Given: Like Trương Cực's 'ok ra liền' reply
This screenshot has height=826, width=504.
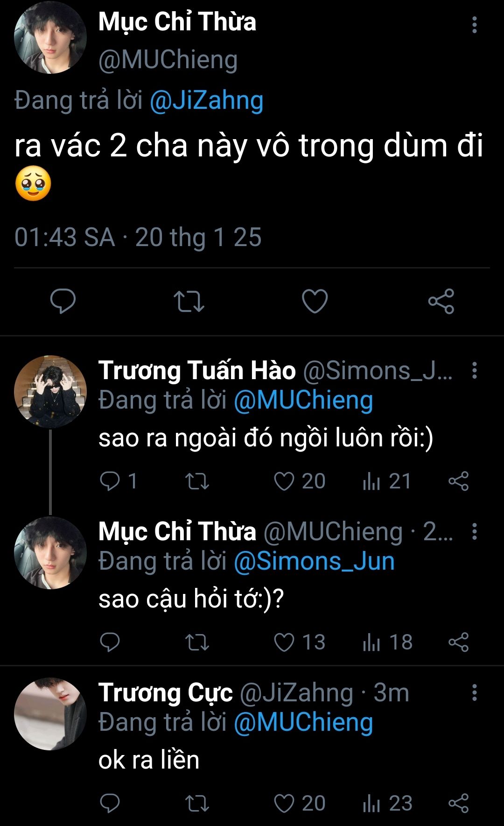Looking at the screenshot, I should (284, 804).
